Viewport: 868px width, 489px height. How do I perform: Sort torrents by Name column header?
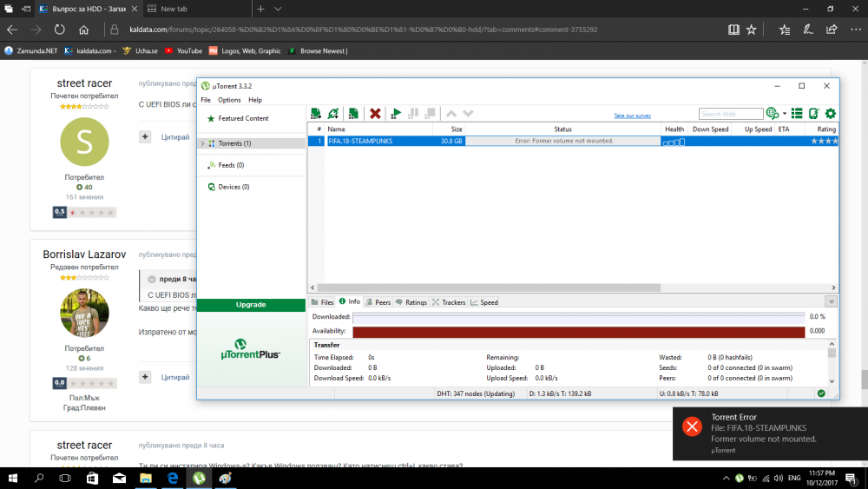click(x=380, y=129)
